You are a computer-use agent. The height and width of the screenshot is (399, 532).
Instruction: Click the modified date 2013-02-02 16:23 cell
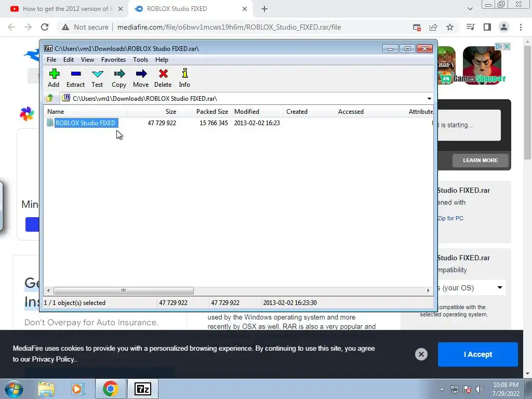tap(257, 123)
